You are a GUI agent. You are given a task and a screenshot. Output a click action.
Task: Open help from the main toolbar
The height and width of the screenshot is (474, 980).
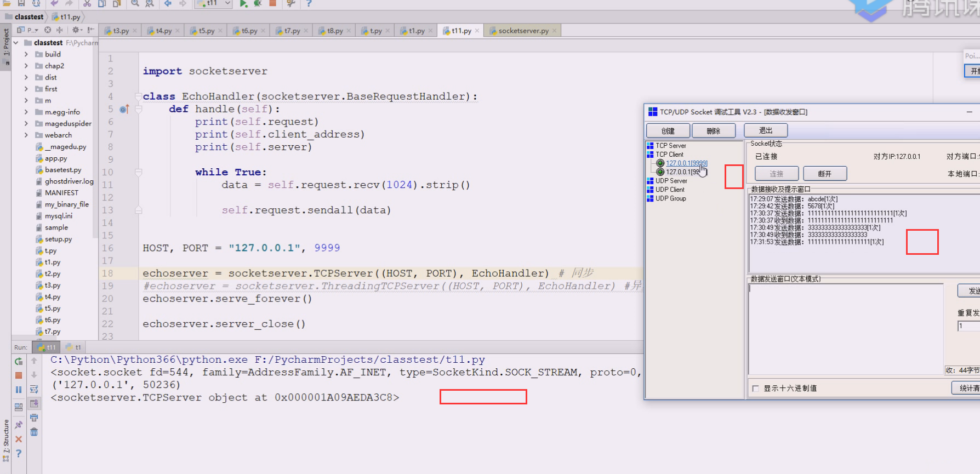(x=309, y=3)
